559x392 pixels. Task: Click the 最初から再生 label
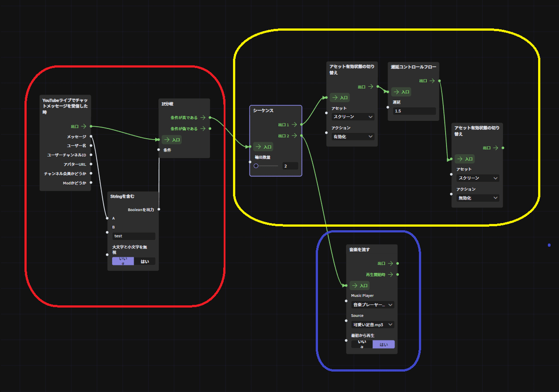[x=363, y=335]
